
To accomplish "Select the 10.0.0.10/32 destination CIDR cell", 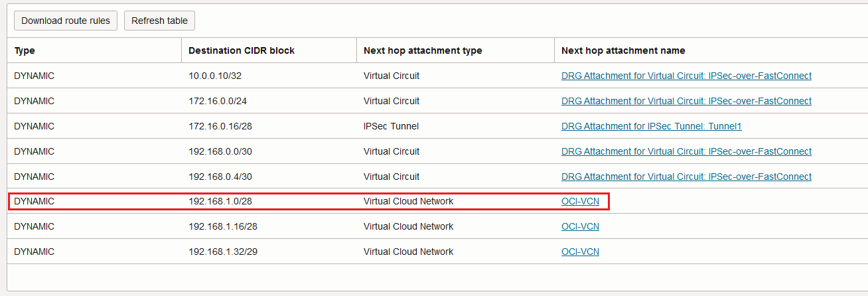I will click(x=215, y=76).
